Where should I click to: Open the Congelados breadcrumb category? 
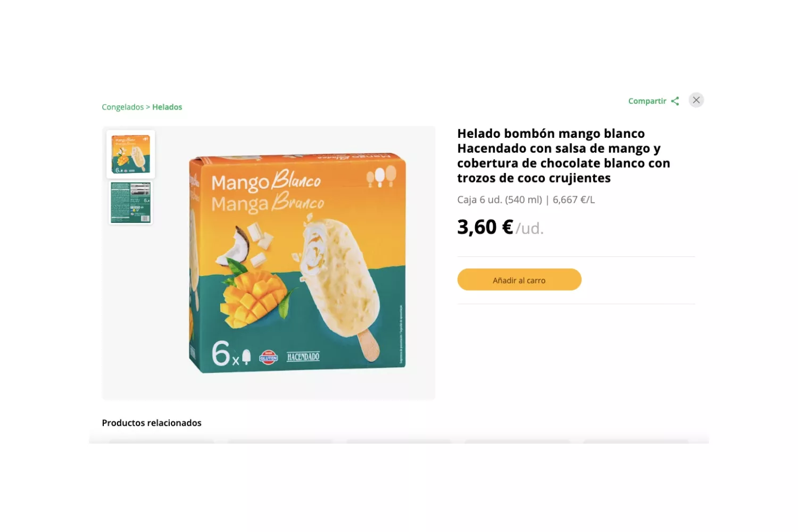123,107
